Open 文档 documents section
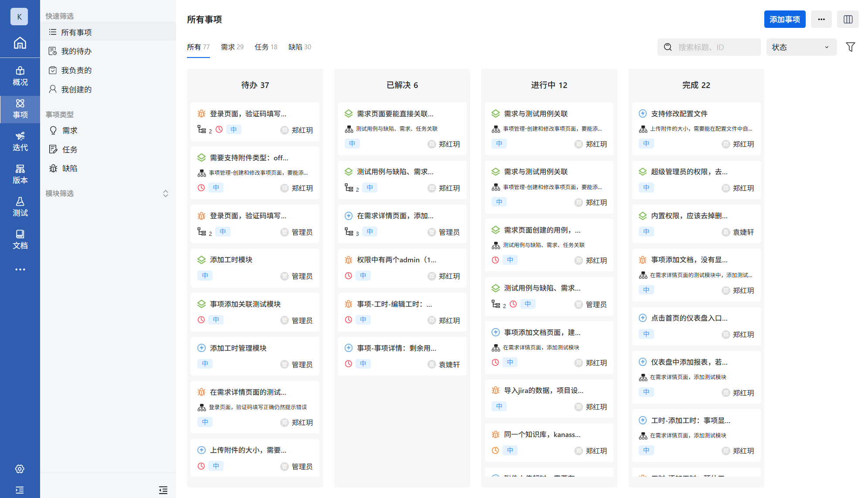This screenshot has width=868, height=498. [20, 240]
